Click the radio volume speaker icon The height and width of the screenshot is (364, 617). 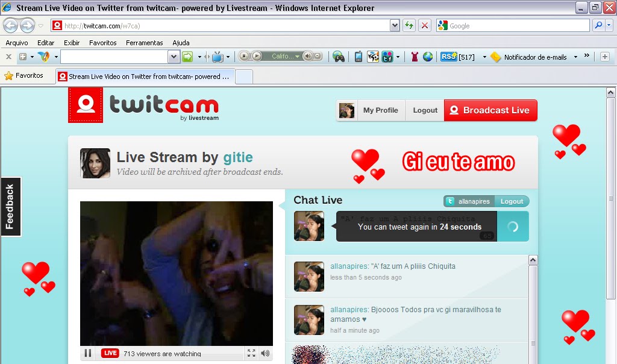click(x=308, y=56)
